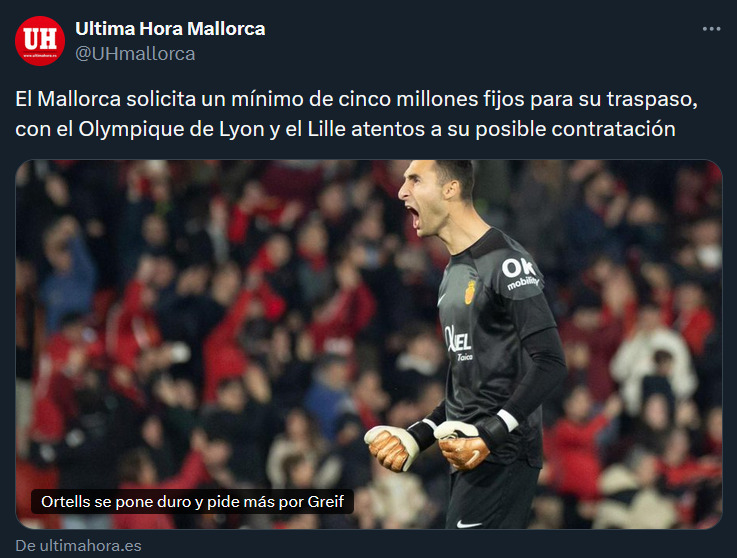
Task: Click the word 'Lille' in the tweet text
Action: pos(327,129)
